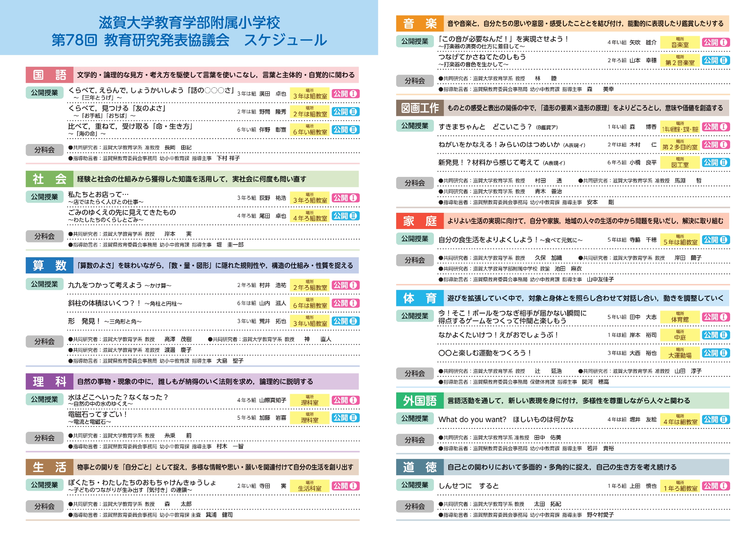Screen dimensions: 756x534
Task: Click the lesson title 電磁石ってすごい！
Action: [x=98, y=415]
